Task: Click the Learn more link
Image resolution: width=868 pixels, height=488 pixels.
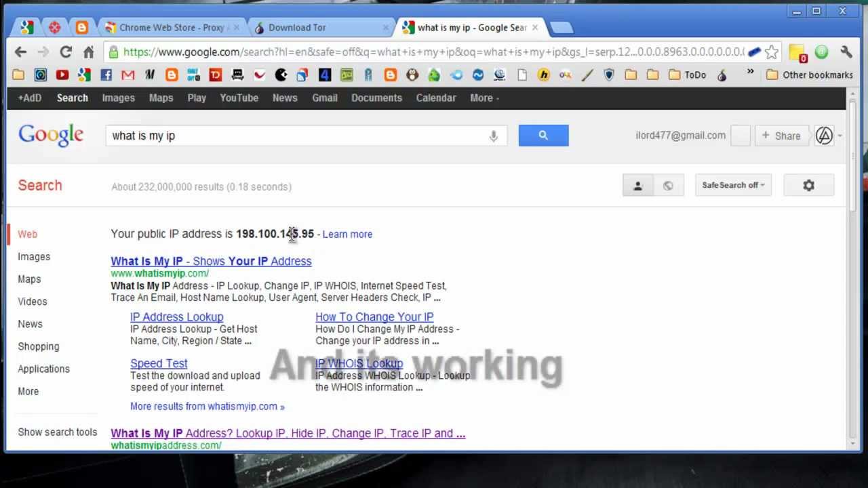Action: (347, 234)
